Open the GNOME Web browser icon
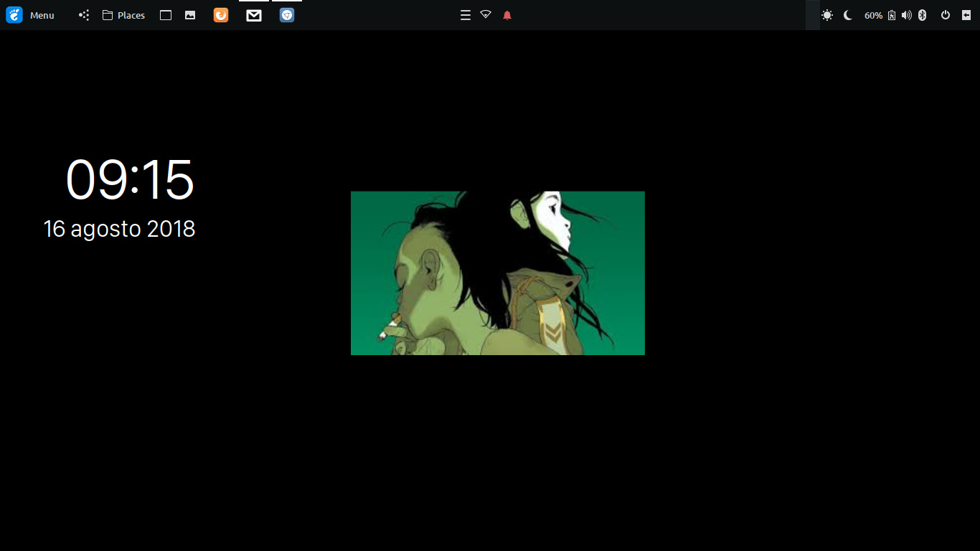Viewport: 980px width, 551px height. coord(286,14)
